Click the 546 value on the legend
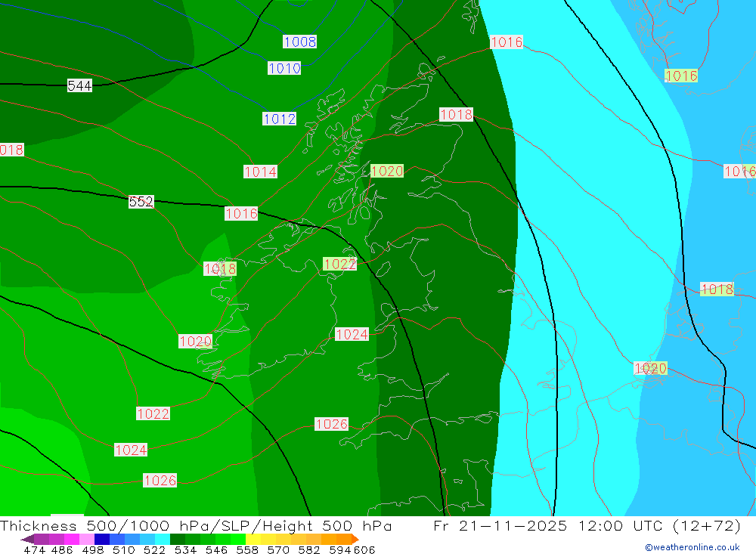756x554 pixels. click(216, 549)
